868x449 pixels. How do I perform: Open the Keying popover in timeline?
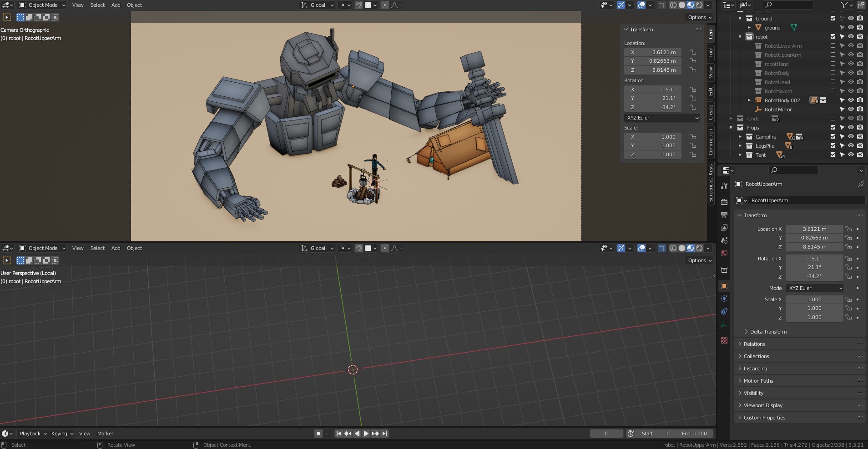point(62,434)
